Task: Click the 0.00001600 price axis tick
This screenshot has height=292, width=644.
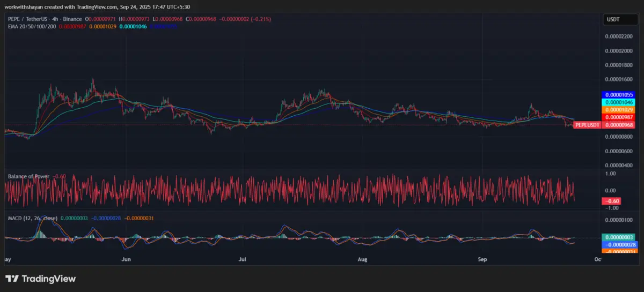Action: point(619,79)
